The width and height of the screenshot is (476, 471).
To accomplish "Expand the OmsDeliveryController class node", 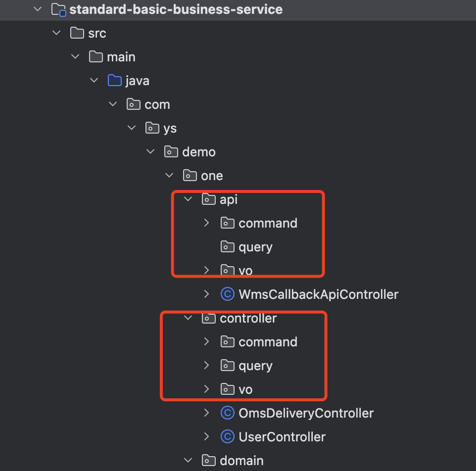I will pos(207,413).
